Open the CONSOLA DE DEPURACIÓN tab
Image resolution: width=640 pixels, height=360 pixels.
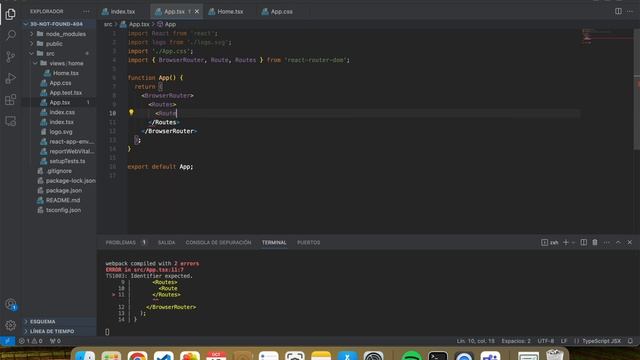pyautogui.click(x=218, y=242)
